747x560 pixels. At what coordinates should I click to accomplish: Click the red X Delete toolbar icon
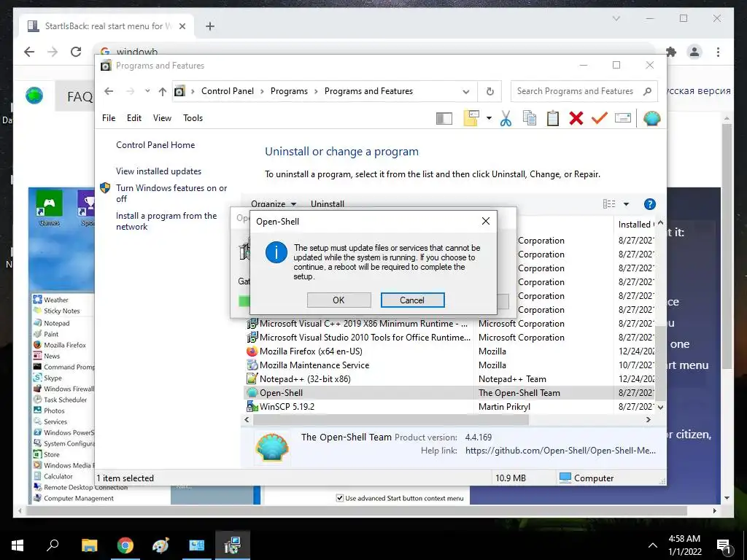click(576, 118)
